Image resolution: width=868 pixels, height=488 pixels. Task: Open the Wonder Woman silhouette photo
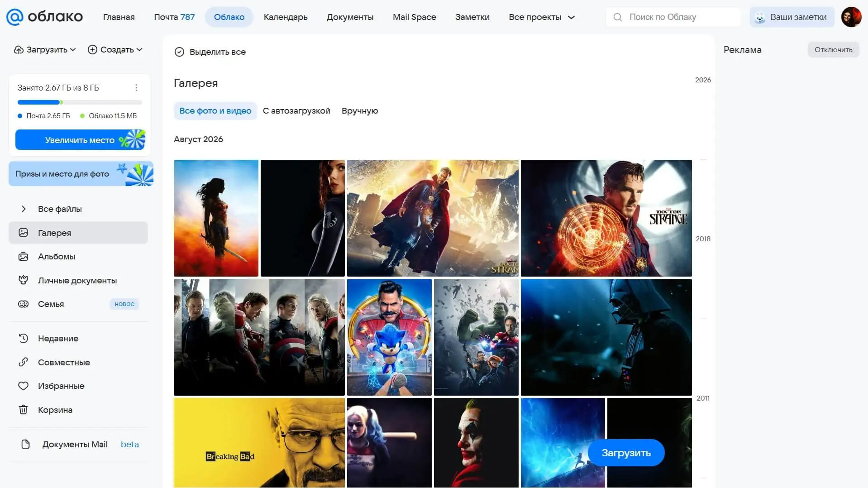[216, 218]
